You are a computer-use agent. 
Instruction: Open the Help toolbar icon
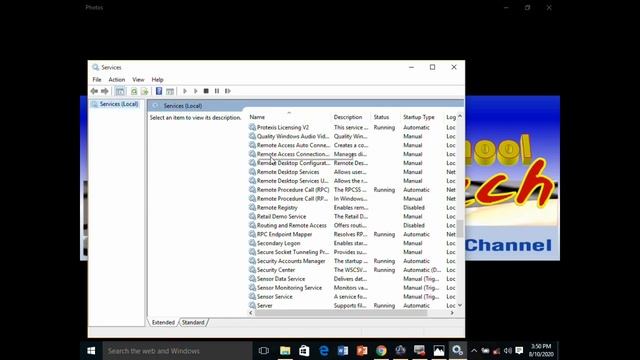[x=159, y=91]
